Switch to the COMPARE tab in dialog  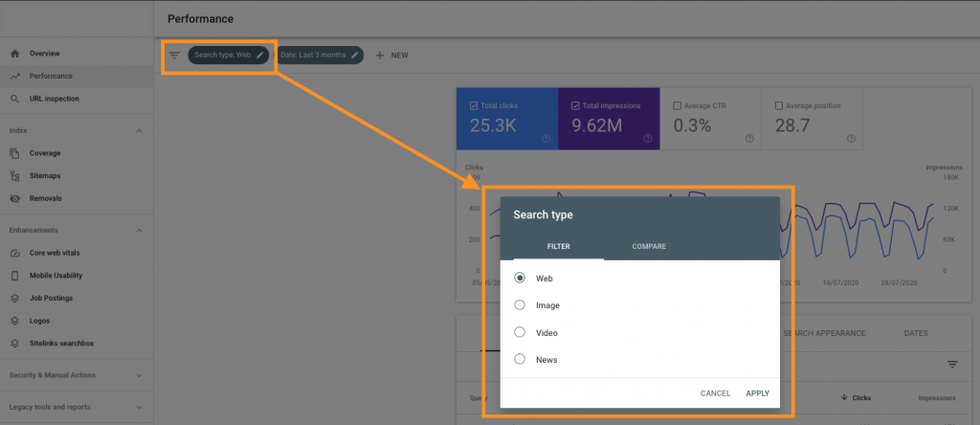coord(649,246)
